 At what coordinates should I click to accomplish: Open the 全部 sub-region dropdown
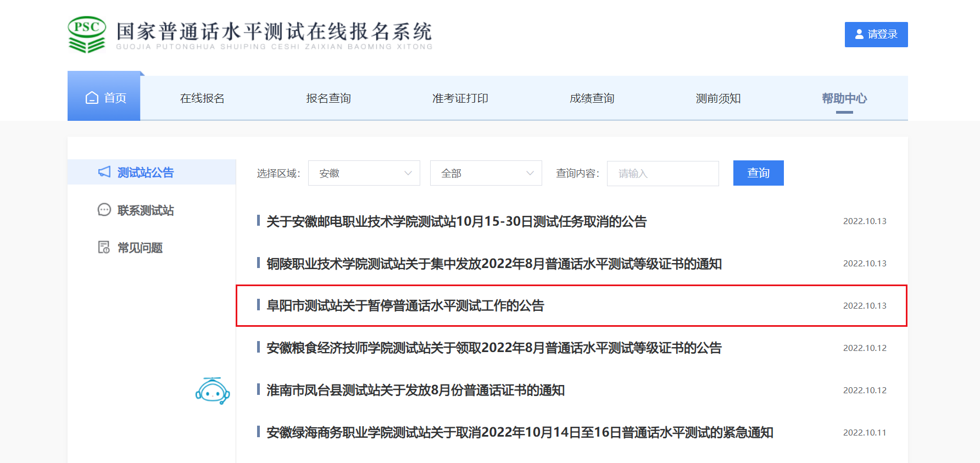(x=486, y=173)
